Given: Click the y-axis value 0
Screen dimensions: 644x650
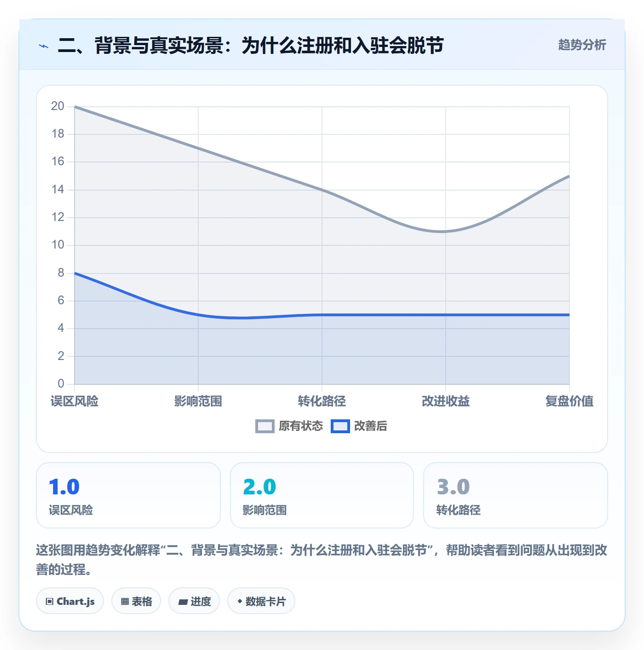Looking at the screenshot, I should pos(61,384).
